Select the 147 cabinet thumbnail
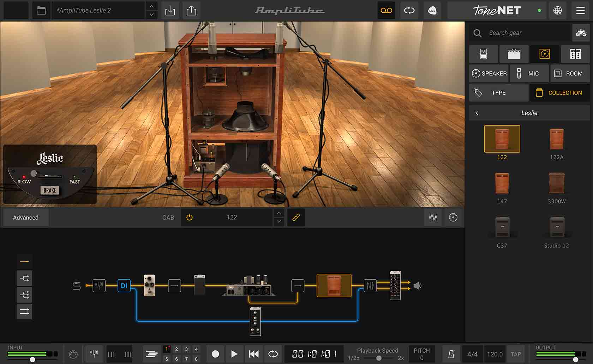Viewport: 593px width, 364px height. pos(502,183)
